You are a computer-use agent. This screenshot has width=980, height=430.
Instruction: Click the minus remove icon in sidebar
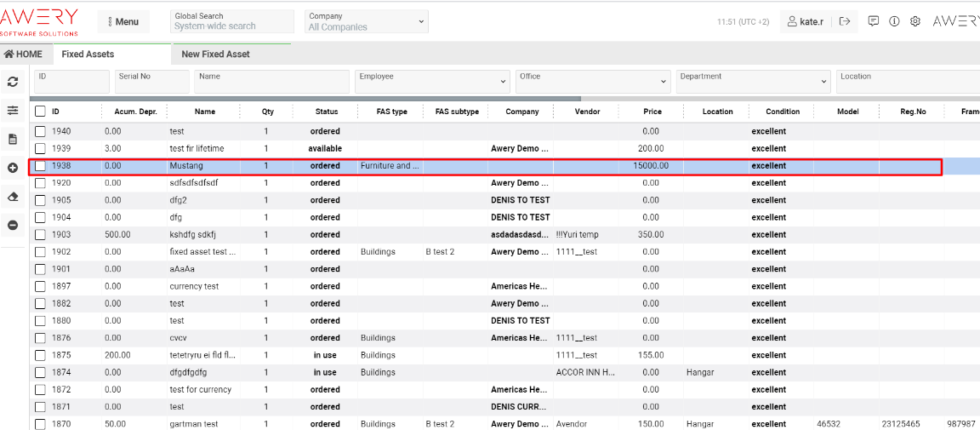(x=13, y=226)
